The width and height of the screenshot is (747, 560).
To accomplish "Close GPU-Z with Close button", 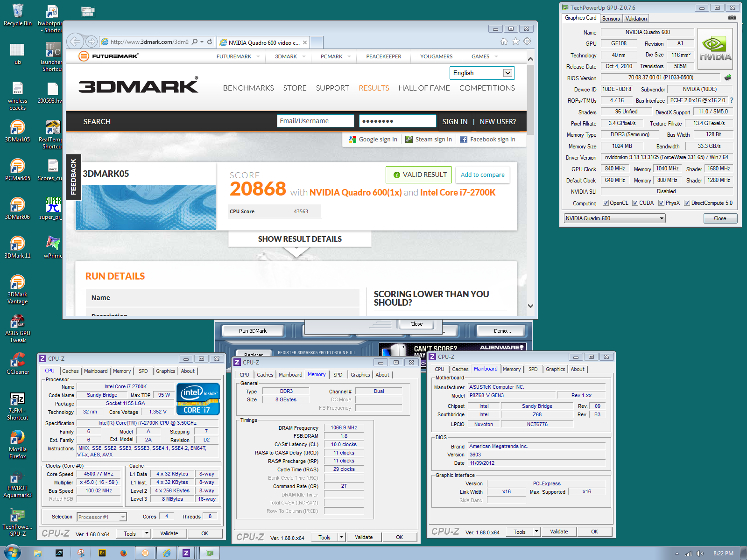I will click(x=720, y=218).
